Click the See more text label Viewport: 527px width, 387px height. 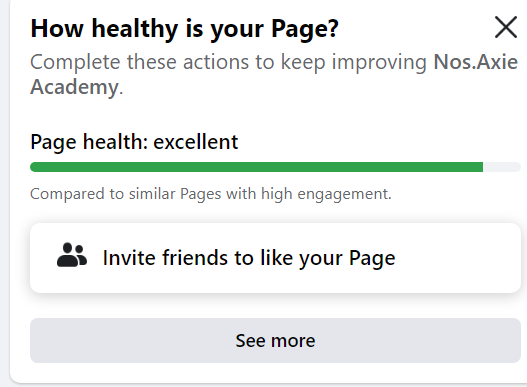click(x=275, y=341)
